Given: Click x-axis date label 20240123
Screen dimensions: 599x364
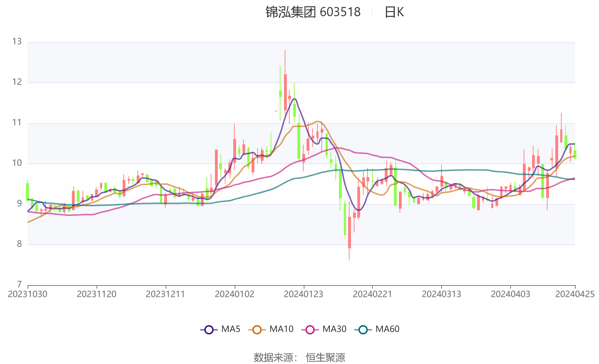Looking at the screenshot, I should coord(304,294).
